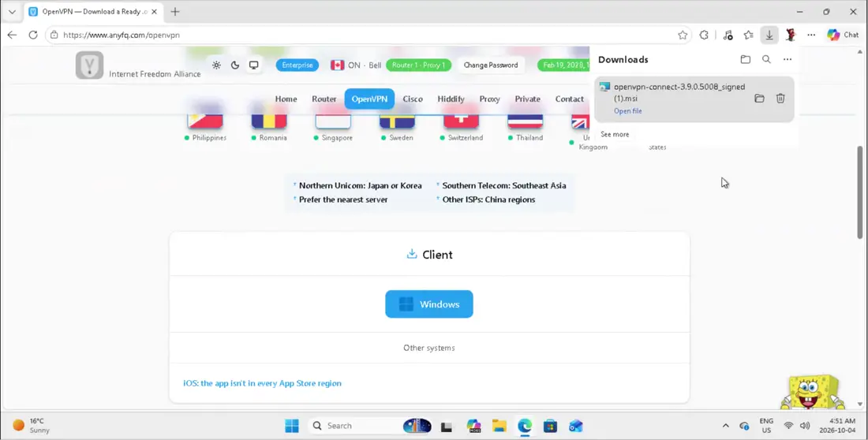Open the Proxy nav item

[490, 99]
